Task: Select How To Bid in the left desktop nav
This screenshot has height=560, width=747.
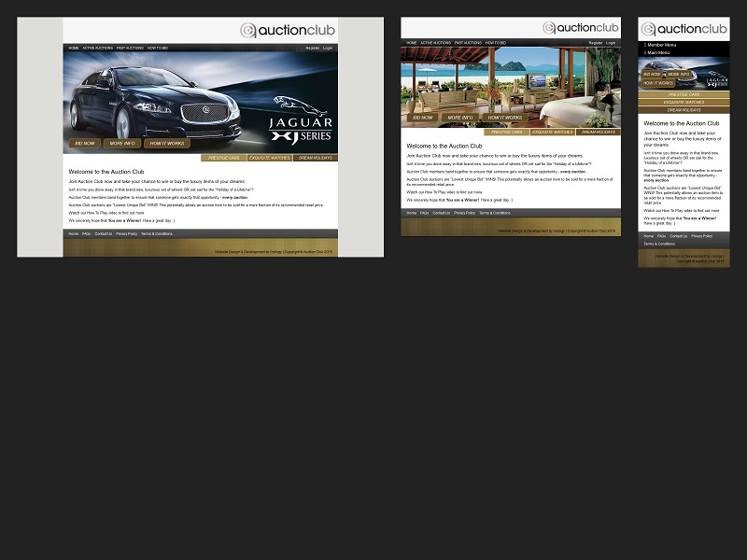Action: (x=157, y=48)
